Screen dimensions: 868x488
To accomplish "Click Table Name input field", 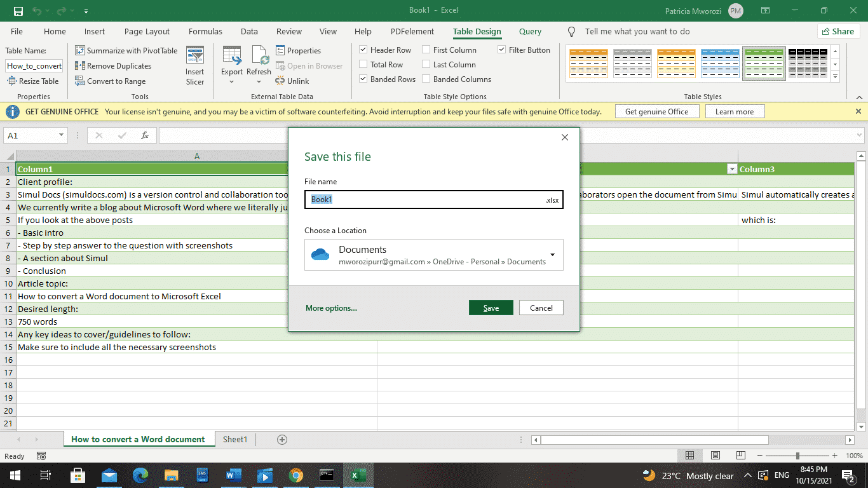I will (x=34, y=65).
